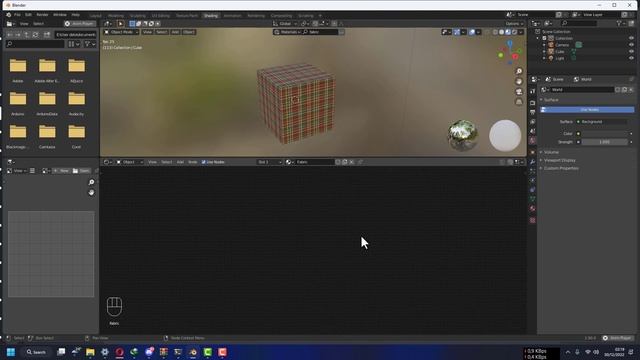Open the Global transform orientation dropdown

(285, 24)
